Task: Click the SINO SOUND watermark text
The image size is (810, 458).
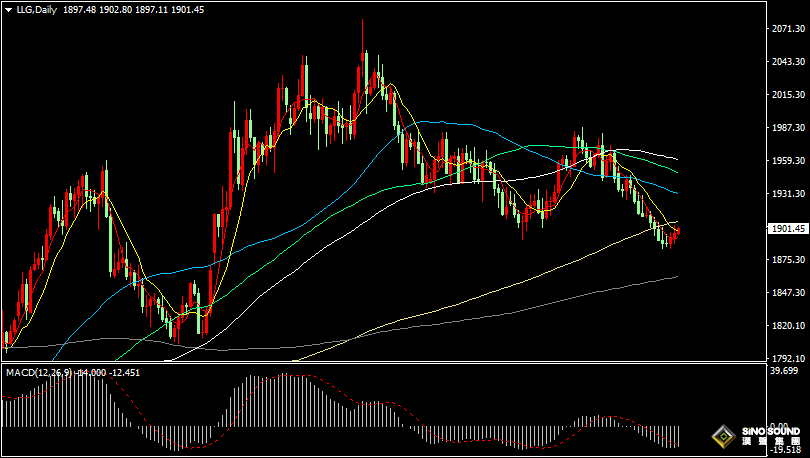Action: 771,431
